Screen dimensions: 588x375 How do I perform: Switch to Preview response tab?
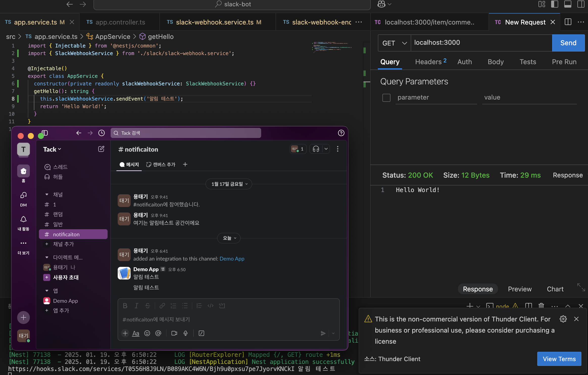coord(520,289)
